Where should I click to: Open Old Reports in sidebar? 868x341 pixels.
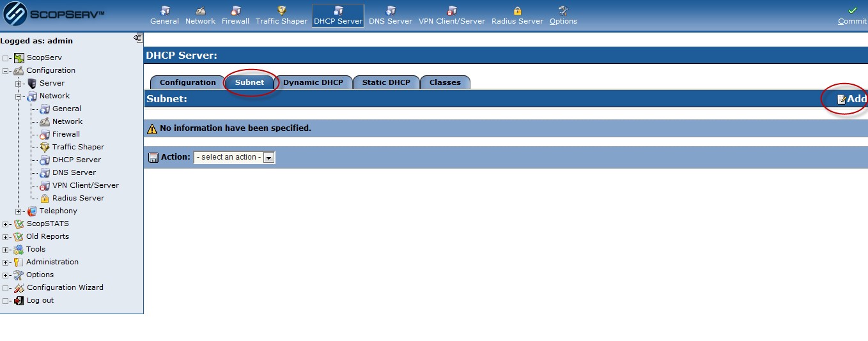[47, 236]
